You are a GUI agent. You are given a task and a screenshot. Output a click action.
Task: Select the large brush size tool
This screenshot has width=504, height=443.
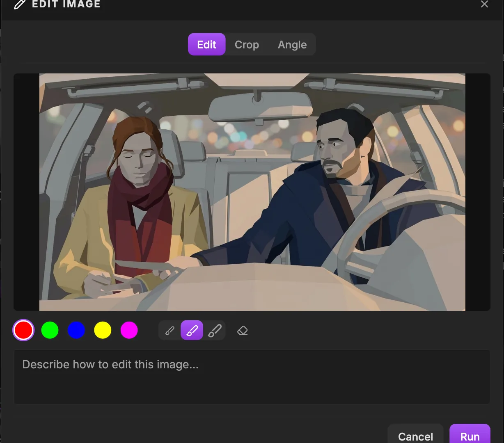[x=215, y=330]
